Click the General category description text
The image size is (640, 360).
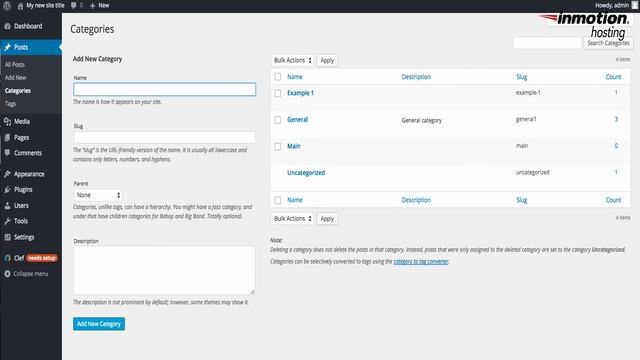click(422, 120)
